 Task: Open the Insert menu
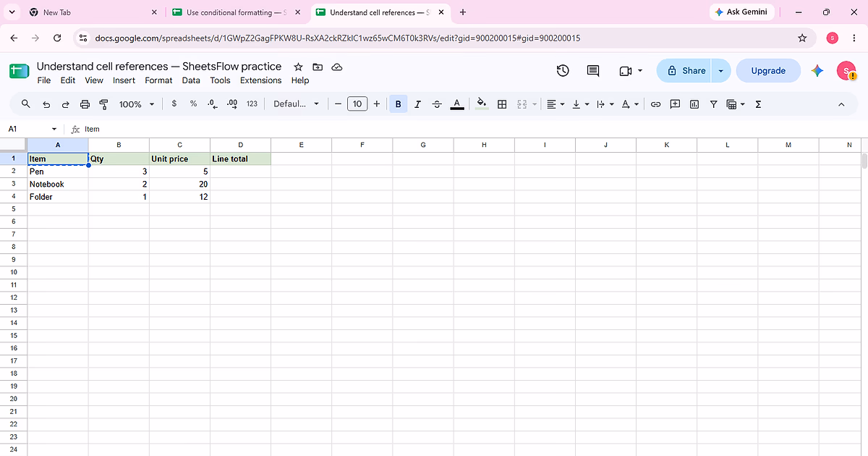[x=124, y=80]
